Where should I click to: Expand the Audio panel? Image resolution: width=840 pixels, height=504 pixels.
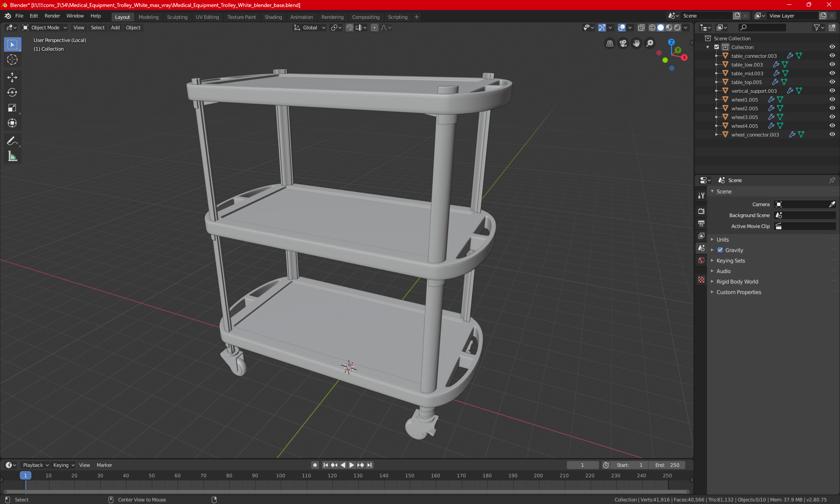tap(723, 271)
